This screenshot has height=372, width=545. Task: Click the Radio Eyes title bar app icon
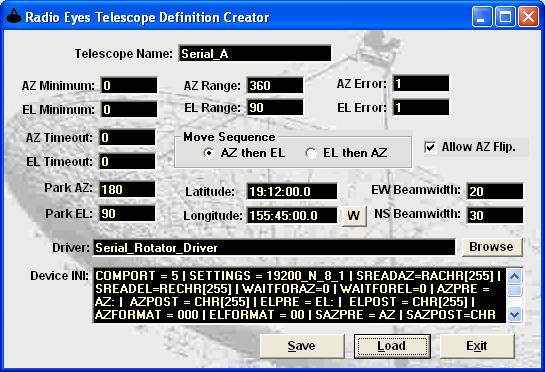point(14,16)
